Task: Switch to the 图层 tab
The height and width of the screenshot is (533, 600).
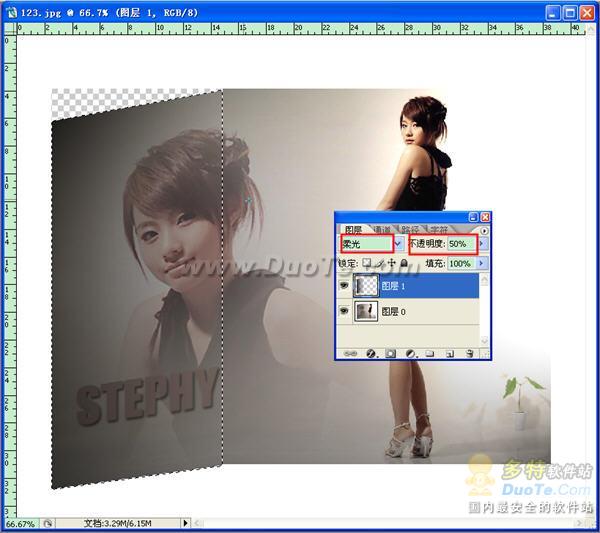Action: point(353,229)
